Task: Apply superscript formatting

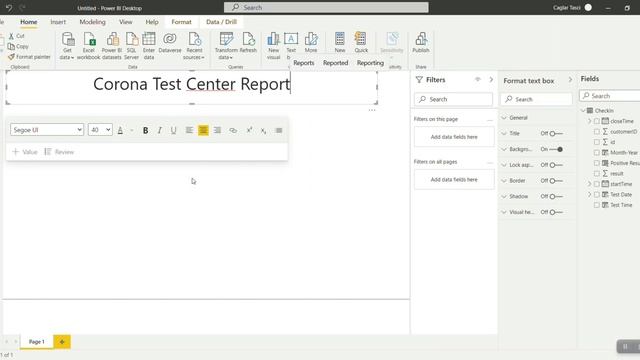Action: [x=249, y=130]
